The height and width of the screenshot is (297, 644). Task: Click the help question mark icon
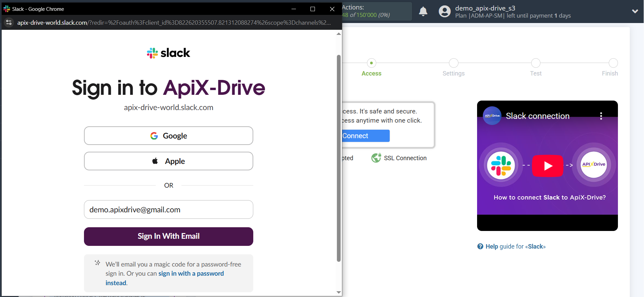click(480, 247)
